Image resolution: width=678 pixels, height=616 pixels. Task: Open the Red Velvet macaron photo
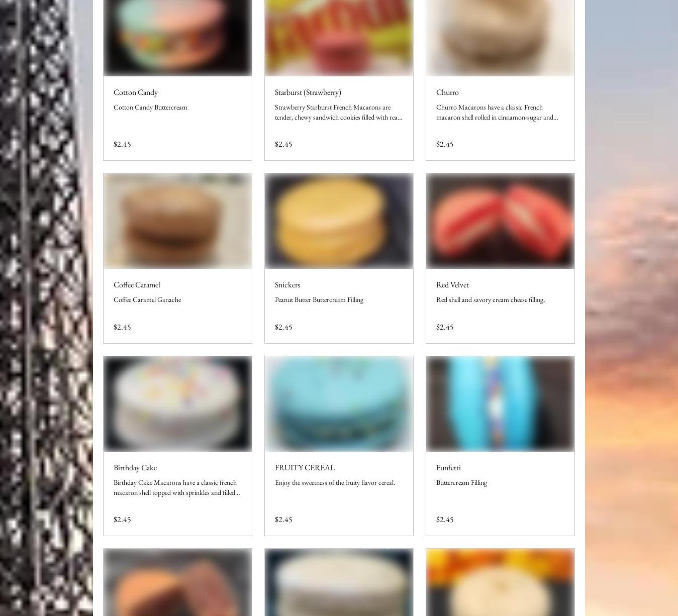point(500,221)
